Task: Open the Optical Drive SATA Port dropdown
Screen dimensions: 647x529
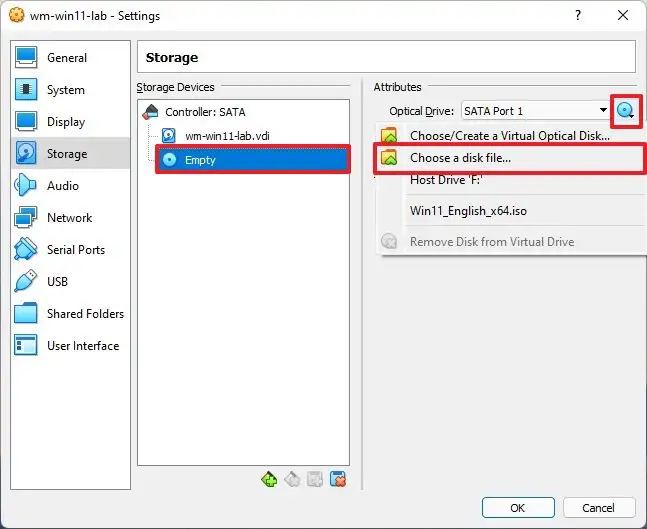Action: click(534, 111)
